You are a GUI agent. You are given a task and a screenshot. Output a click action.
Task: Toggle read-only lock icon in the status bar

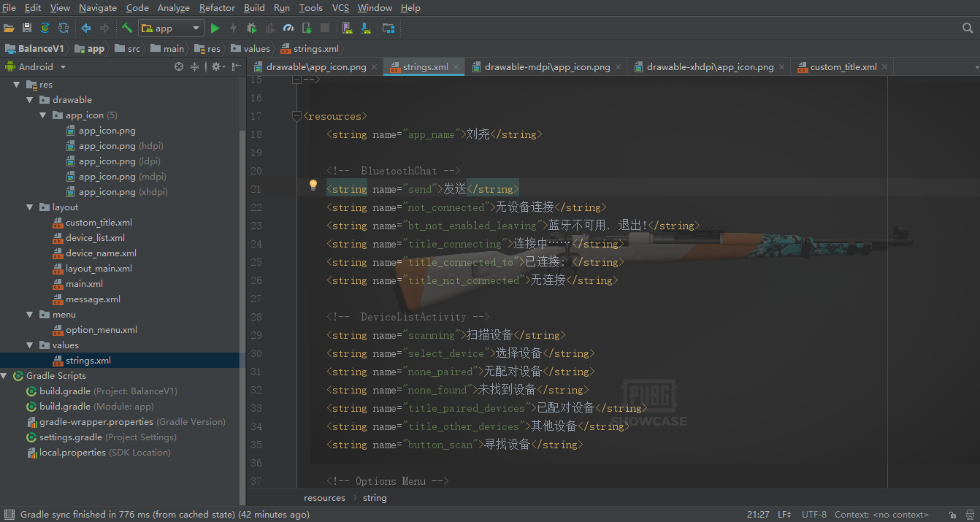(952, 515)
